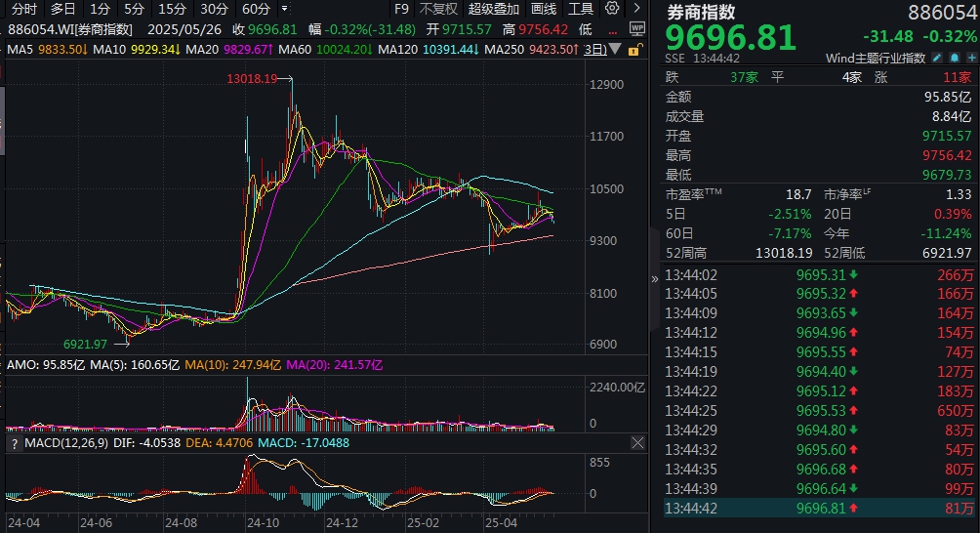Click MA20 value 9829.67

coord(248,49)
